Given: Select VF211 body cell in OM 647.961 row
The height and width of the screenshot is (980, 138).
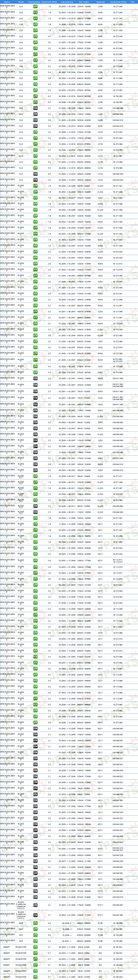Looking at the screenshot, I should 100,915.
